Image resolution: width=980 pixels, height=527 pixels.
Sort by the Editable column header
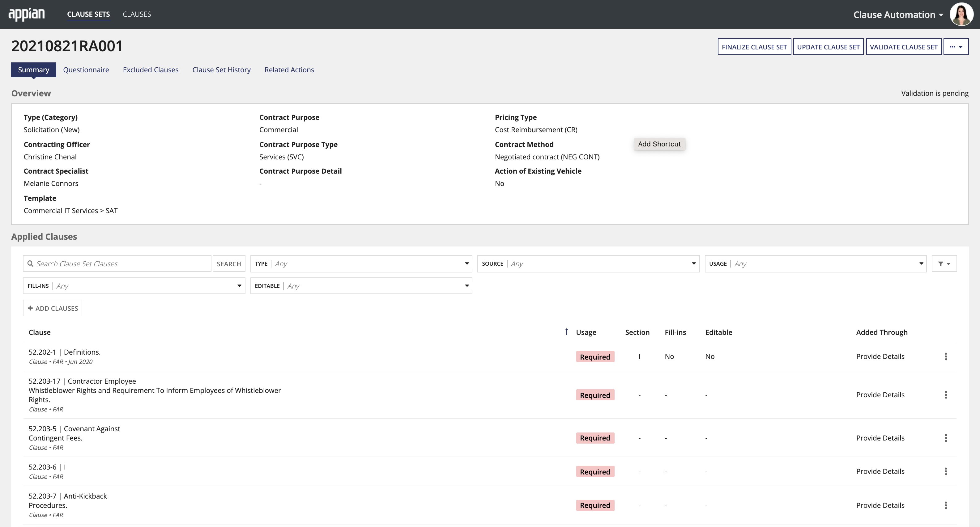coord(718,332)
